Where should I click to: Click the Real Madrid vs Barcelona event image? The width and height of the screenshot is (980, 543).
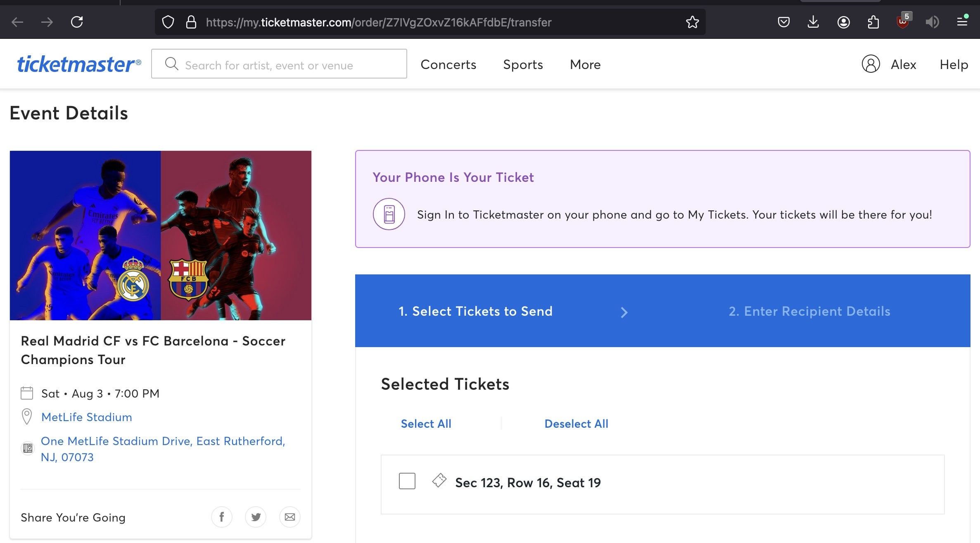click(161, 235)
